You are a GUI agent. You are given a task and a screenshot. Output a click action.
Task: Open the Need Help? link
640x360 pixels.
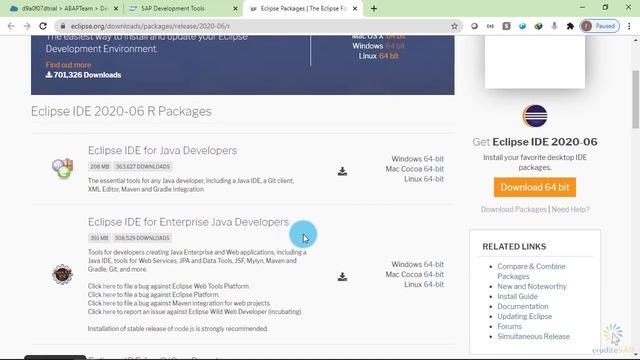click(x=571, y=209)
